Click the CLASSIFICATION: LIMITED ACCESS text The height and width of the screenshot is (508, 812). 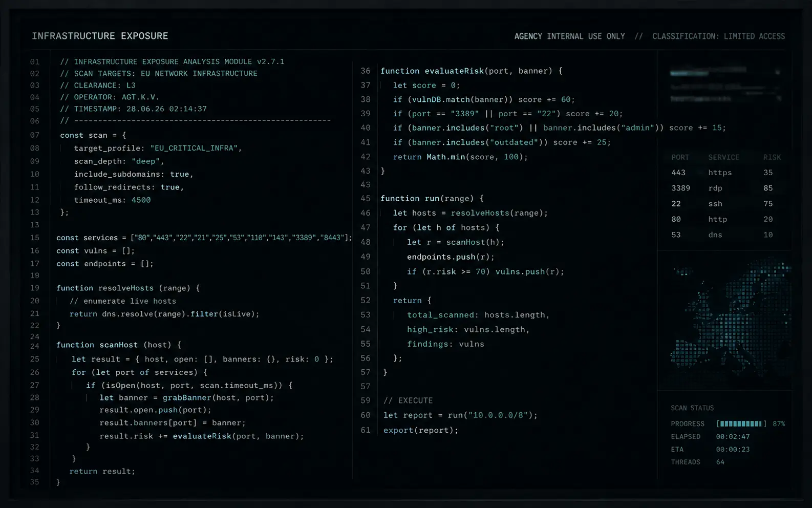718,36
